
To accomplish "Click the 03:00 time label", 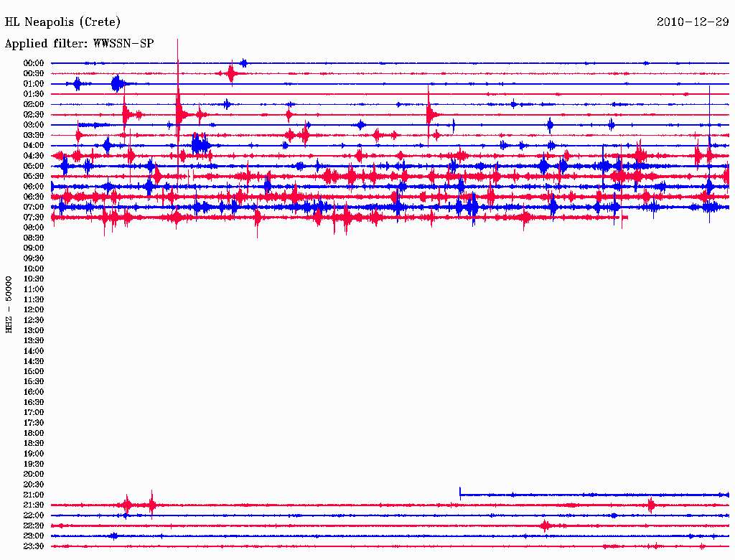I will click(34, 125).
